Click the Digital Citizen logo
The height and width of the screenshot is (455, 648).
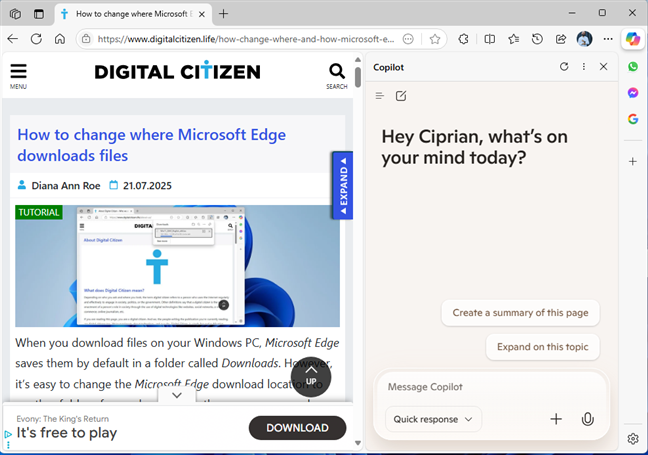(178, 71)
